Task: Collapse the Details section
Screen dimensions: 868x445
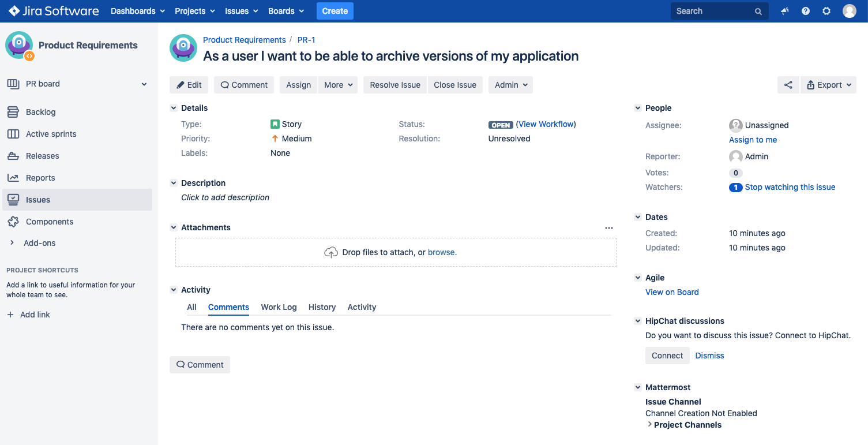Action: tap(174, 108)
